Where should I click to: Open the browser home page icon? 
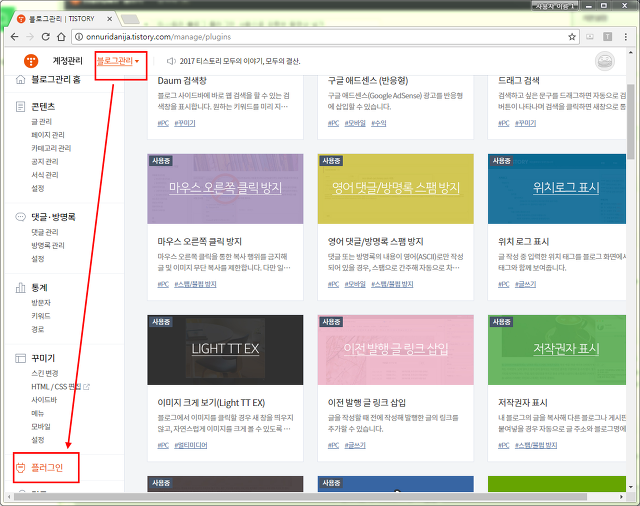point(61,37)
